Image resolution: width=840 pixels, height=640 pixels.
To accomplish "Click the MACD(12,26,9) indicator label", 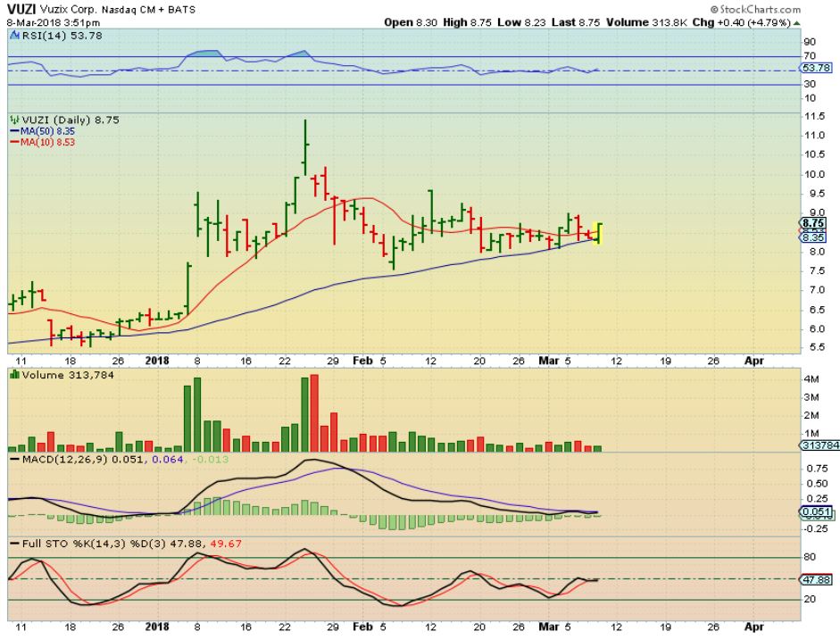I will [64, 459].
